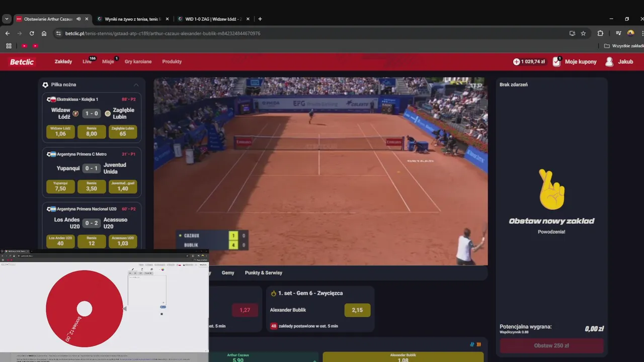Close the Obstawianie Arthur Cazaux tab
This screenshot has width=644, height=362.
click(87, 19)
